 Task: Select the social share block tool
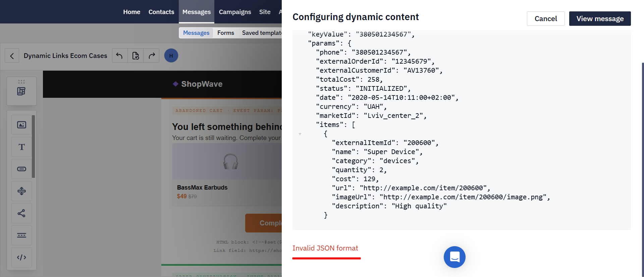coord(21,213)
